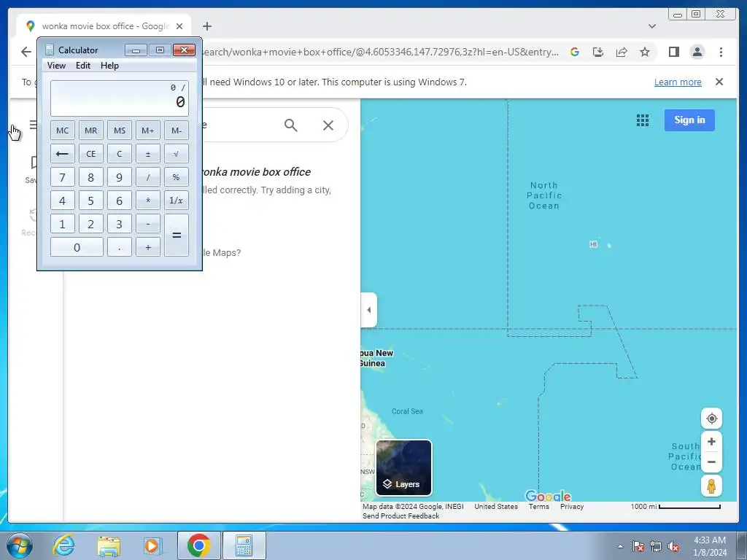
Task: Click the Calculator CE clear entry button
Action: (x=91, y=154)
